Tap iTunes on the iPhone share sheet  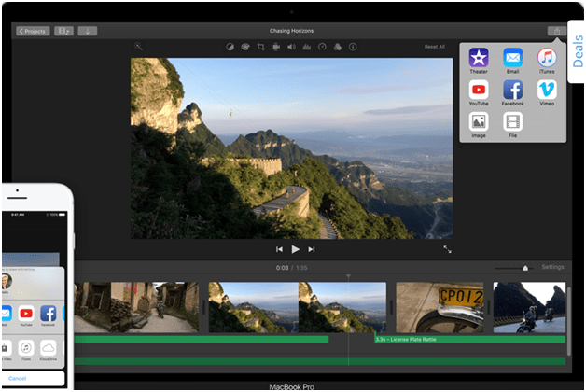(x=26, y=350)
